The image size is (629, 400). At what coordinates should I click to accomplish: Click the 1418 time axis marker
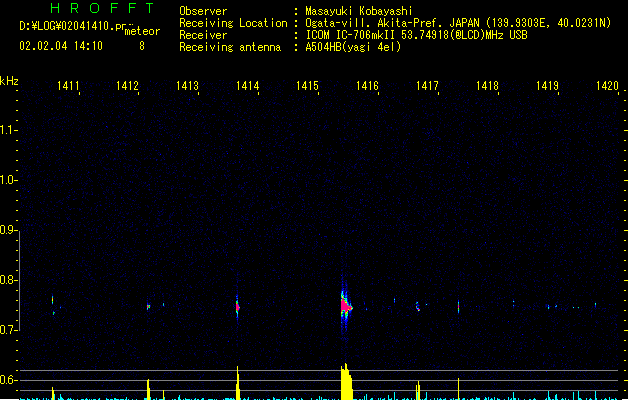click(487, 86)
